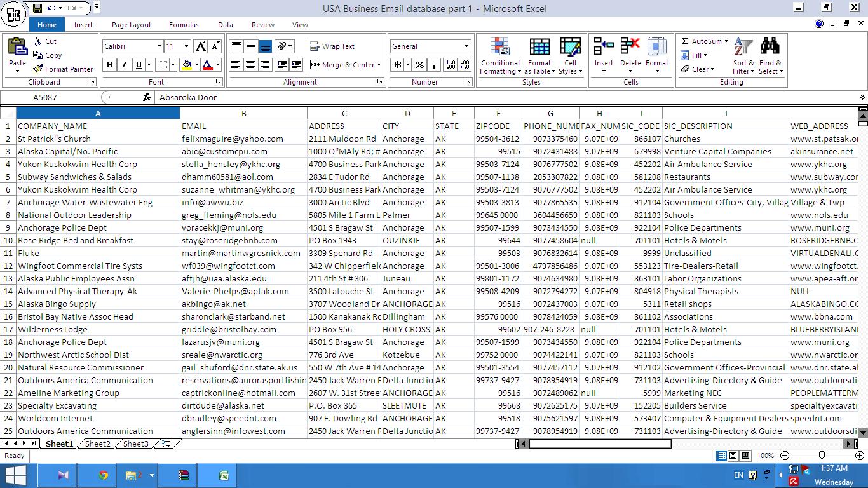Image resolution: width=868 pixels, height=488 pixels.
Task: Click the Merge & Center button
Action: 342,65
